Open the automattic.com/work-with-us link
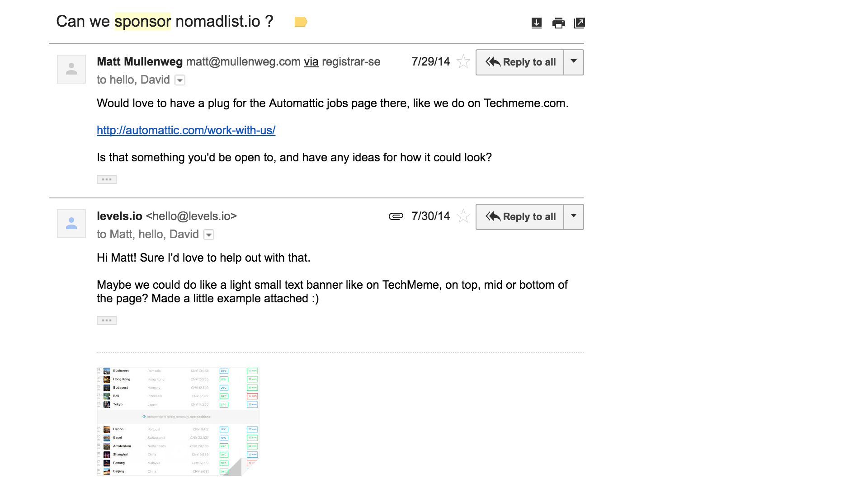The width and height of the screenshot is (868, 488). [x=186, y=130]
